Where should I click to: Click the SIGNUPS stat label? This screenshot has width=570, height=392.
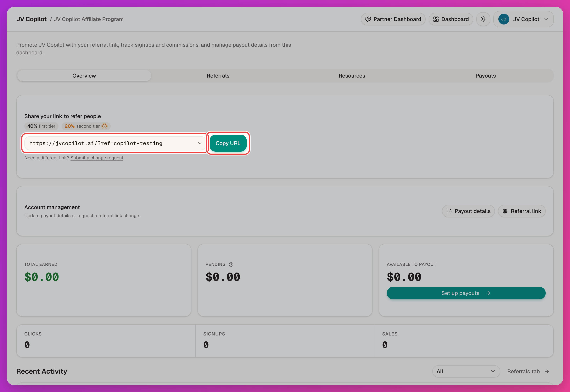(214, 334)
